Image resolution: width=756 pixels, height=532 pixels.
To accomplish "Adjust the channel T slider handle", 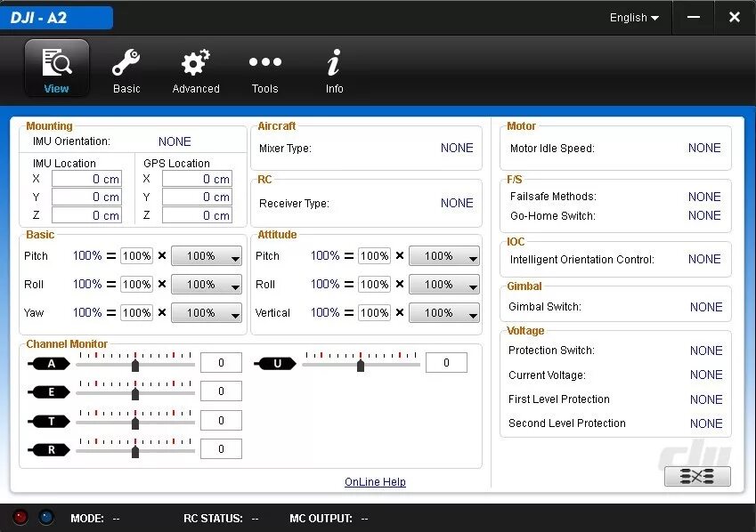I will click(x=135, y=423).
